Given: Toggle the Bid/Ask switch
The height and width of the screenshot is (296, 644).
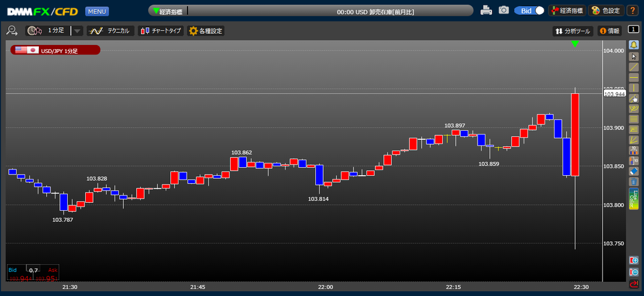Looking at the screenshot, I should 529,10.
